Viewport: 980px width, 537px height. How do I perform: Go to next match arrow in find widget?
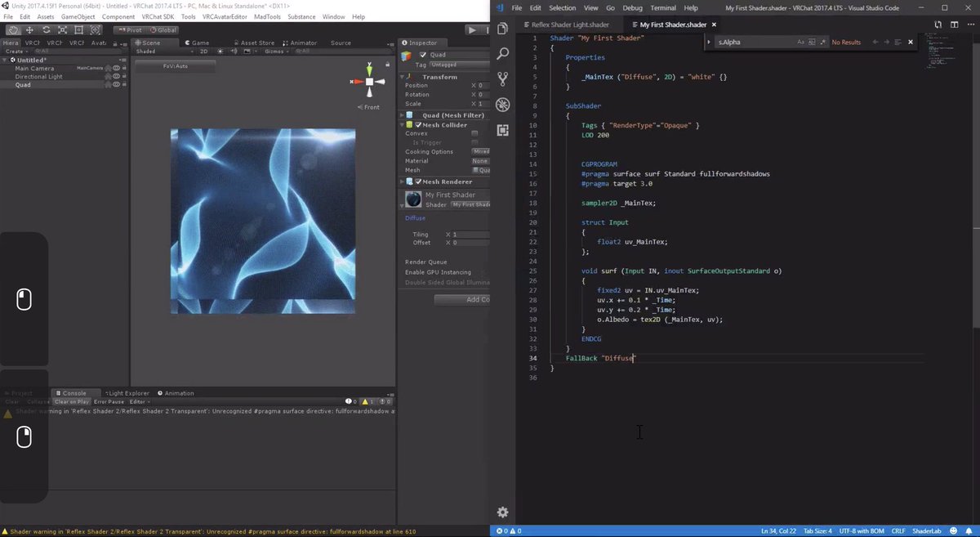point(887,42)
